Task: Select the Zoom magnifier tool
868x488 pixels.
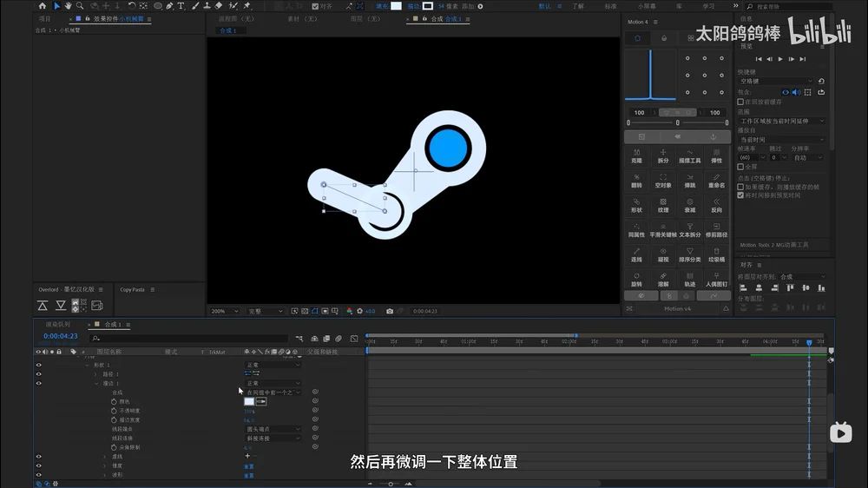Action: (x=80, y=6)
